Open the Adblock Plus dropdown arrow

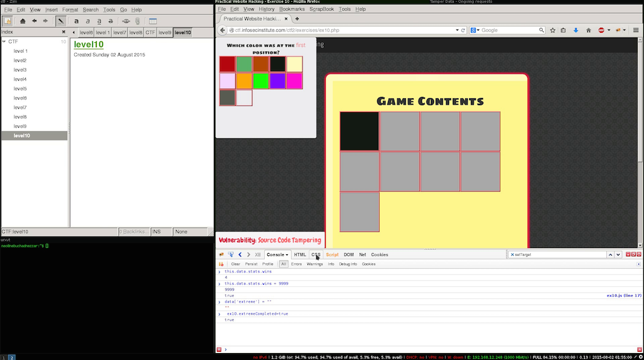pyautogui.click(x=609, y=30)
